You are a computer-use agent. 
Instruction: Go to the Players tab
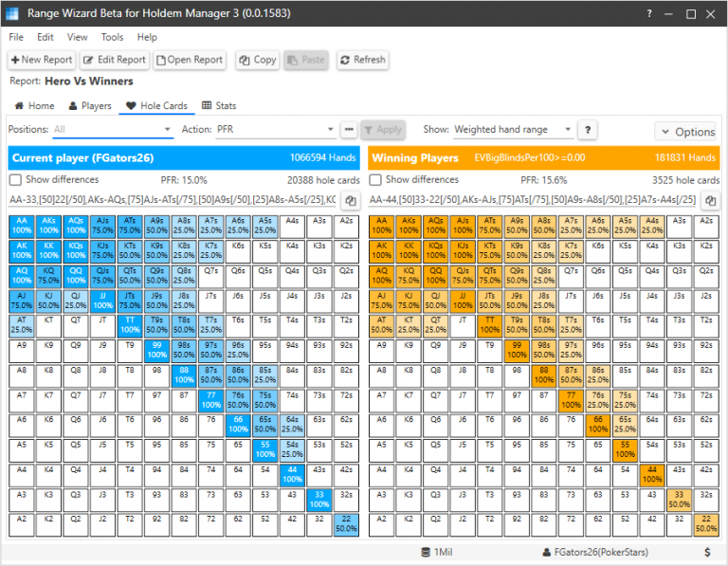[x=90, y=106]
